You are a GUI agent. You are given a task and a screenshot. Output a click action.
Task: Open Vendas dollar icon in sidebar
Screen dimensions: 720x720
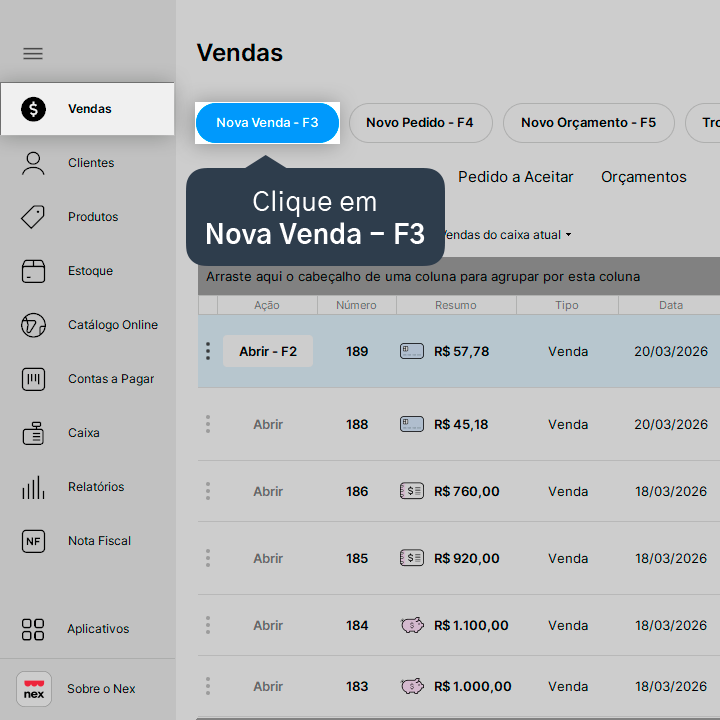[x=34, y=109]
